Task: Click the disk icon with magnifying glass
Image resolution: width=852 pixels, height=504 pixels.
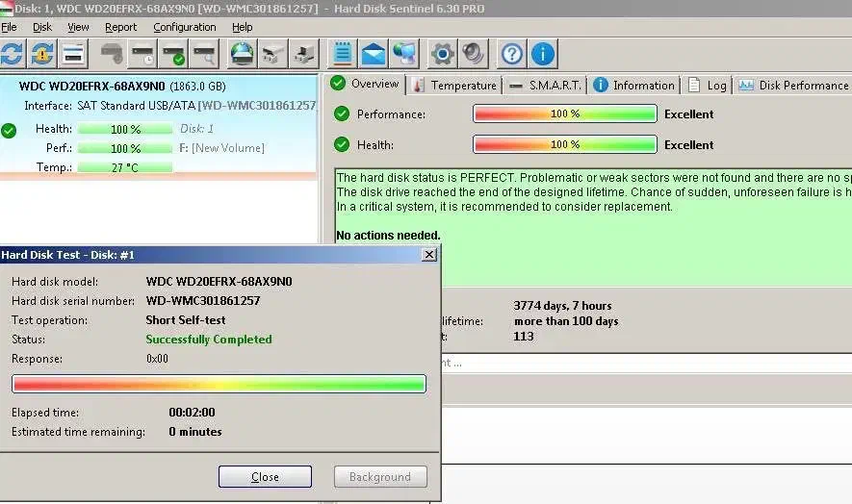Action: click(203, 53)
